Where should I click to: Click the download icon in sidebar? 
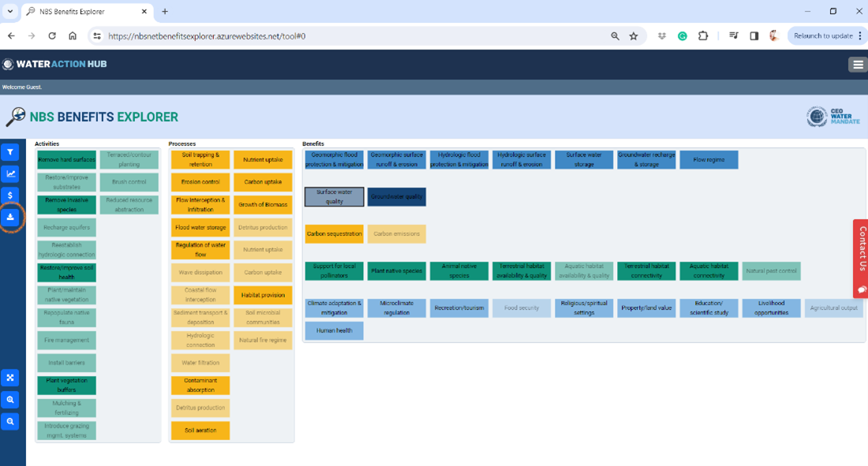pyautogui.click(x=10, y=218)
